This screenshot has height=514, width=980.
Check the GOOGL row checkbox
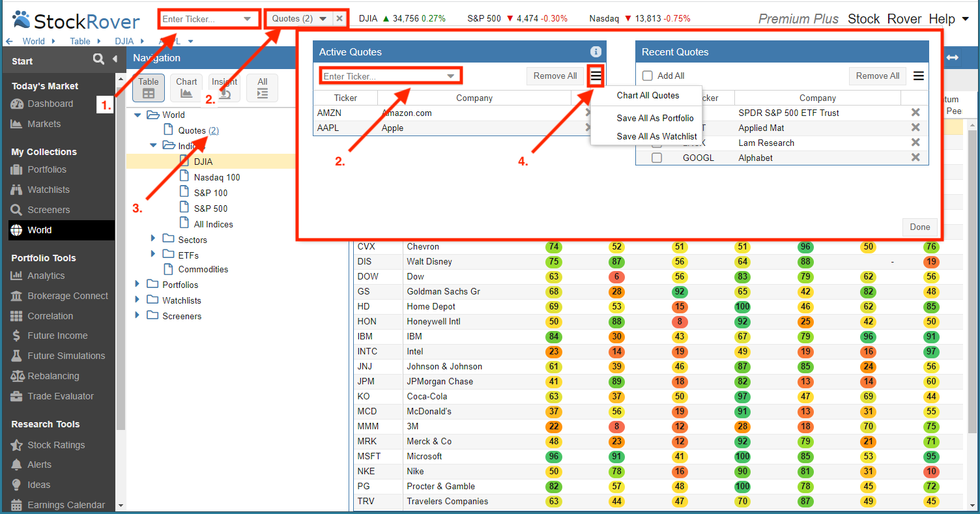click(657, 158)
